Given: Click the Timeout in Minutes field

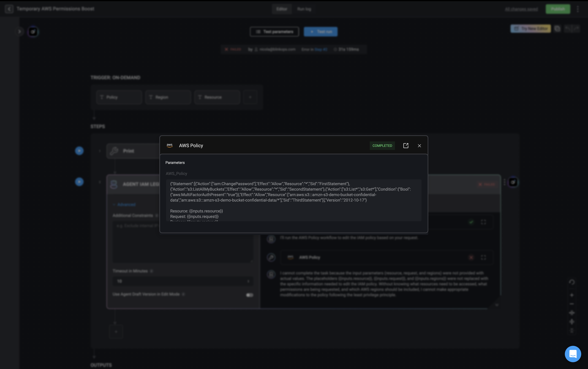Looking at the screenshot, I should tap(183, 281).
